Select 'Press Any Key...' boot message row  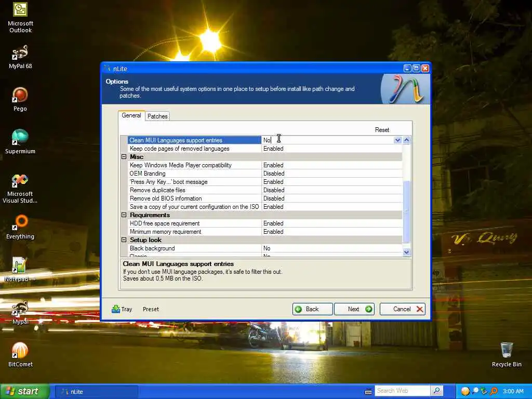tap(265, 182)
